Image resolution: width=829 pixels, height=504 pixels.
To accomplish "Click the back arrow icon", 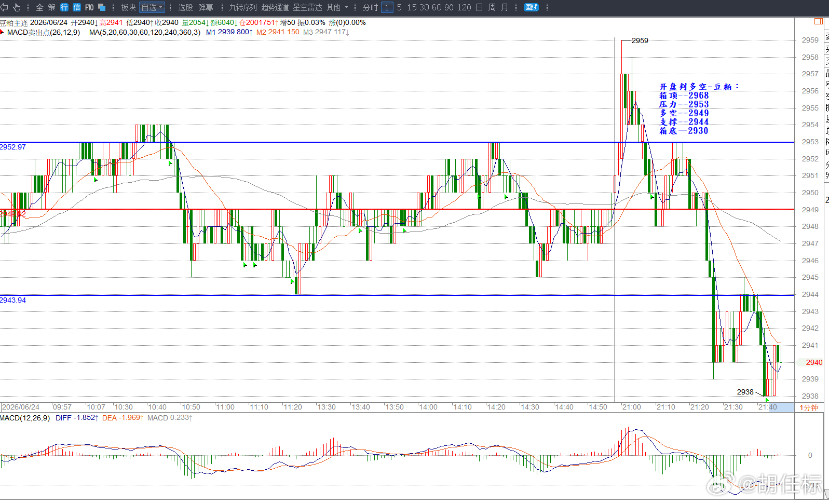I will pos(4,7).
